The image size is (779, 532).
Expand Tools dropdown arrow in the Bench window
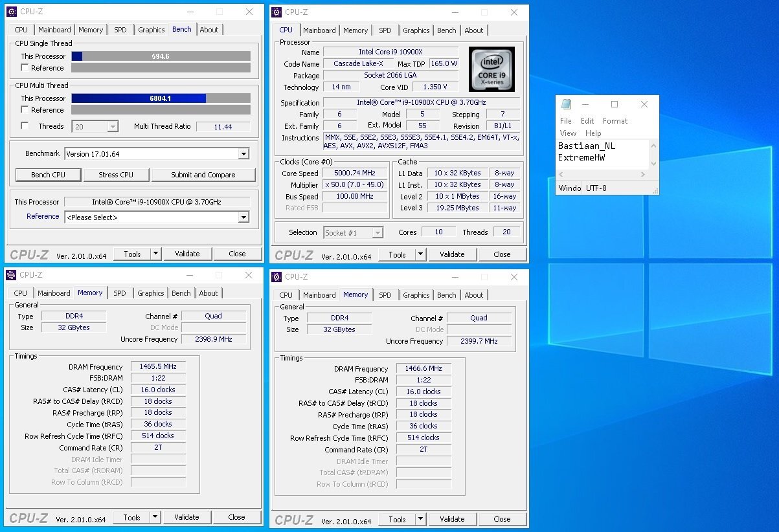[155, 254]
